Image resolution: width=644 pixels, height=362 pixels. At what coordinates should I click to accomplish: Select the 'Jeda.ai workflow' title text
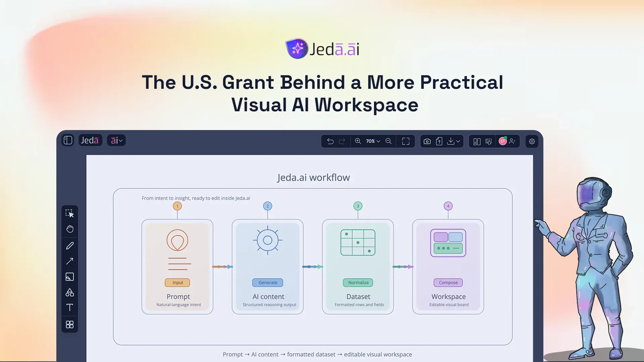coord(313,177)
